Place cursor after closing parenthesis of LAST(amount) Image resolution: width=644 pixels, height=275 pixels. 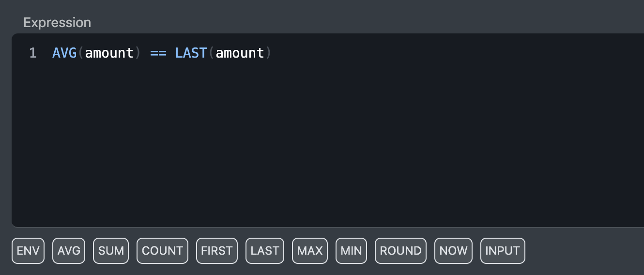(x=273, y=53)
